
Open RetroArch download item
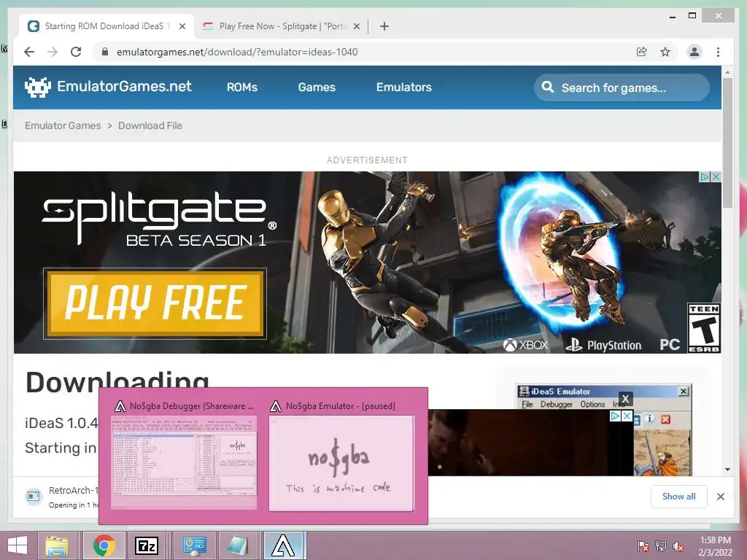coord(60,497)
